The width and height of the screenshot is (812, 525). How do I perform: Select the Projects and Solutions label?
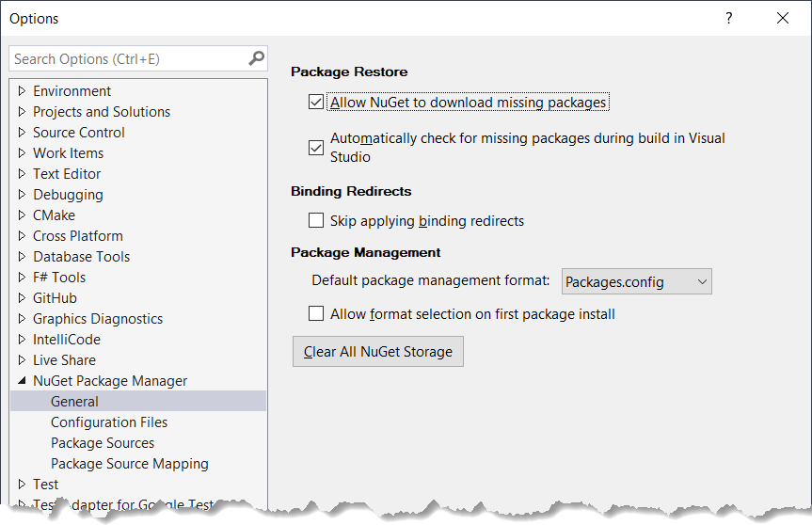click(102, 112)
